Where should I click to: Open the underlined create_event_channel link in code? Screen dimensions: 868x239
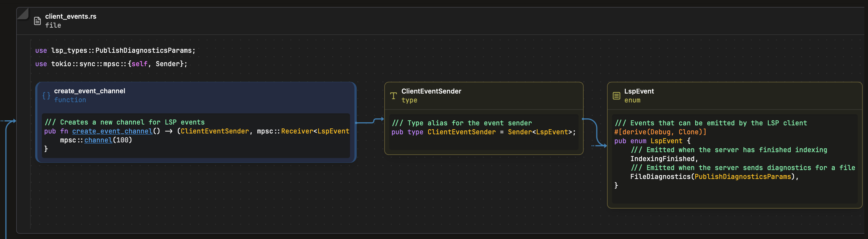(x=112, y=131)
